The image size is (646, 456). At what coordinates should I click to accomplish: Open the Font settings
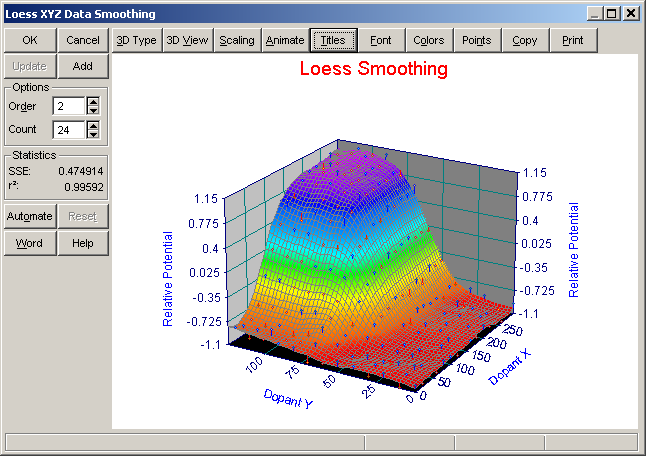[381, 40]
